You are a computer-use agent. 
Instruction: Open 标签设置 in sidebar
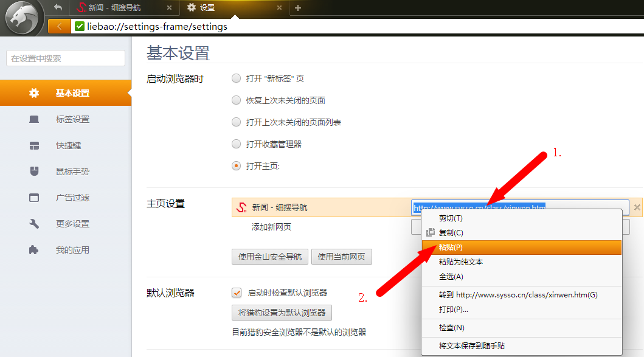click(66, 119)
